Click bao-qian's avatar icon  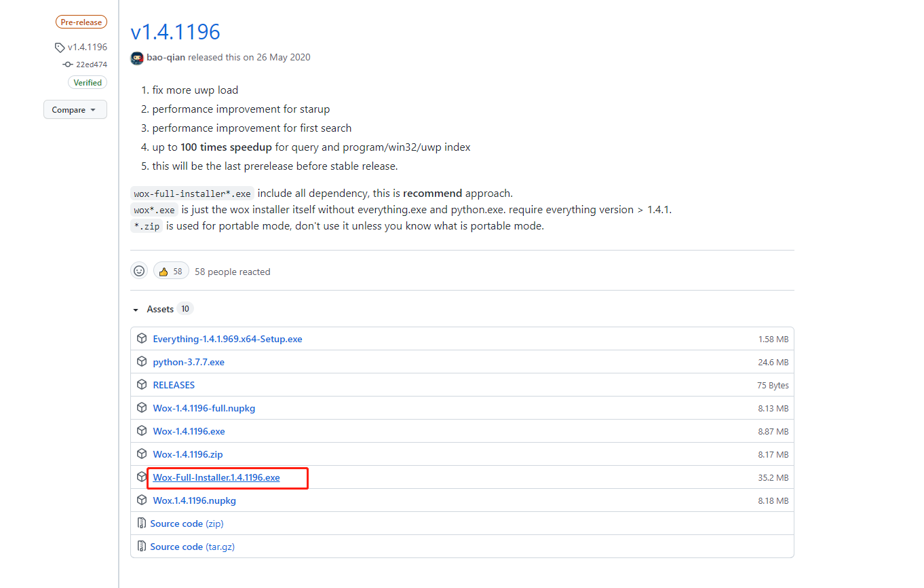click(x=137, y=58)
